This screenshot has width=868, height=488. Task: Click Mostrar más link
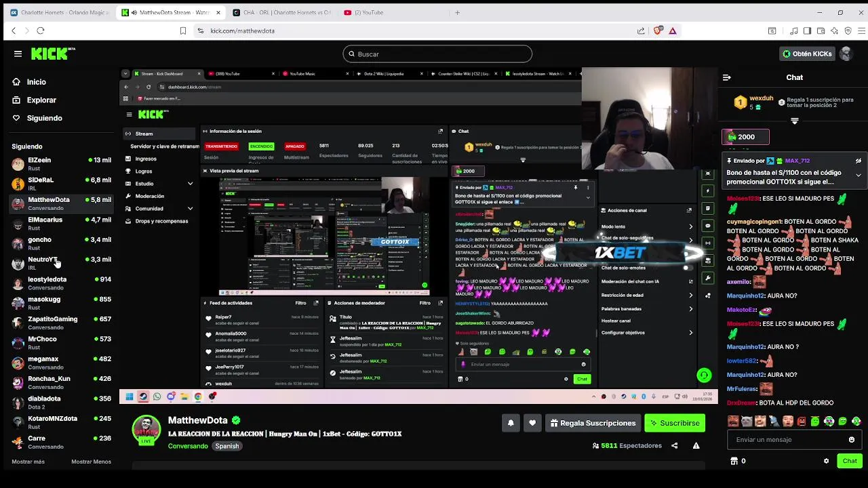pyautogui.click(x=28, y=462)
